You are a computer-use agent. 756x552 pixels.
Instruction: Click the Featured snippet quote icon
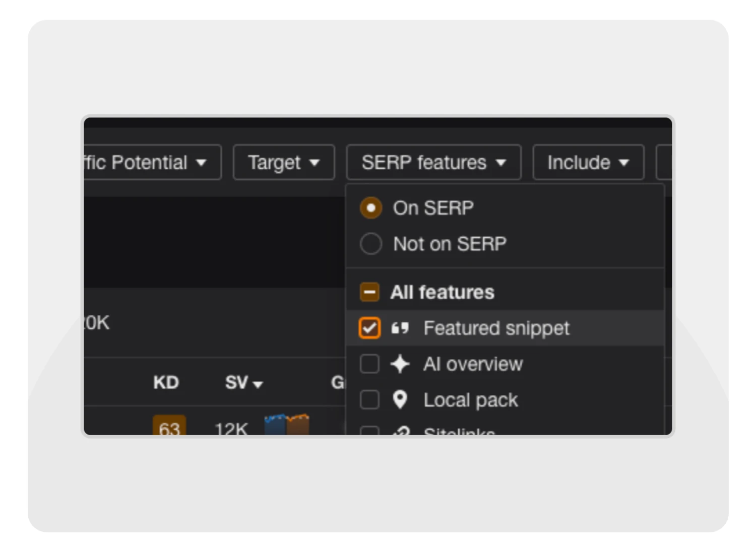(x=400, y=328)
